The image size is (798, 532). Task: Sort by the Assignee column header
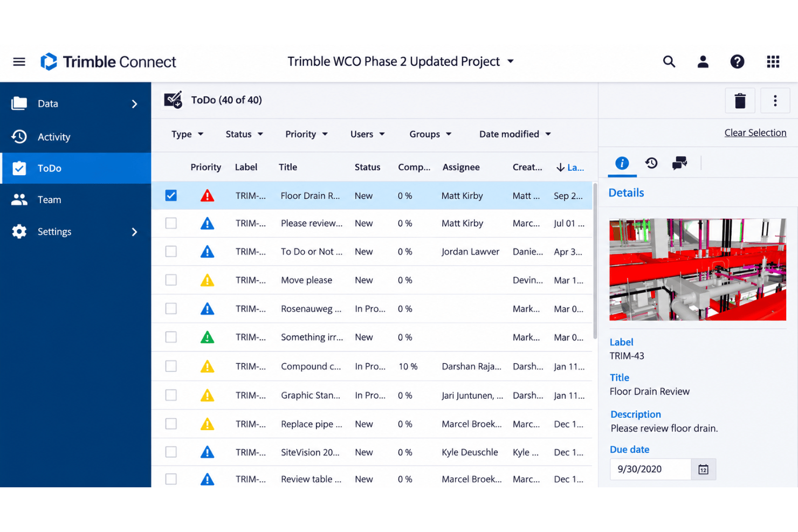point(461,167)
